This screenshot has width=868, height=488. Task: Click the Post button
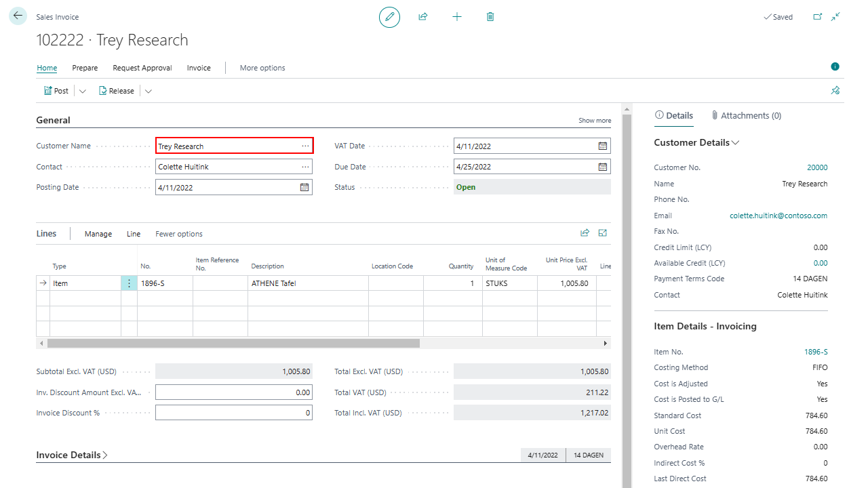[56, 91]
